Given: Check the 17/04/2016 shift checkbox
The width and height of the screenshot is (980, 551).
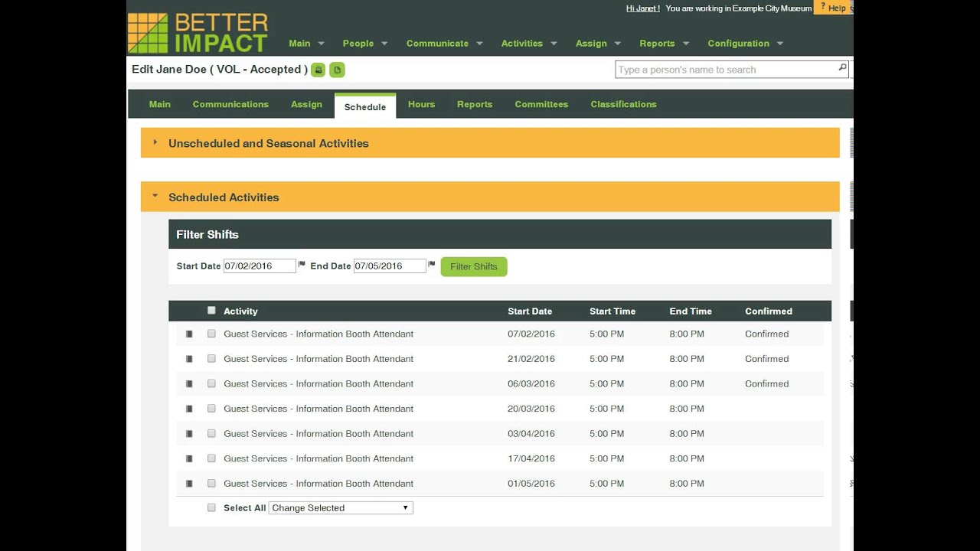Looking at the screenshot, I should pyautogui.click(x=211, y=458).
